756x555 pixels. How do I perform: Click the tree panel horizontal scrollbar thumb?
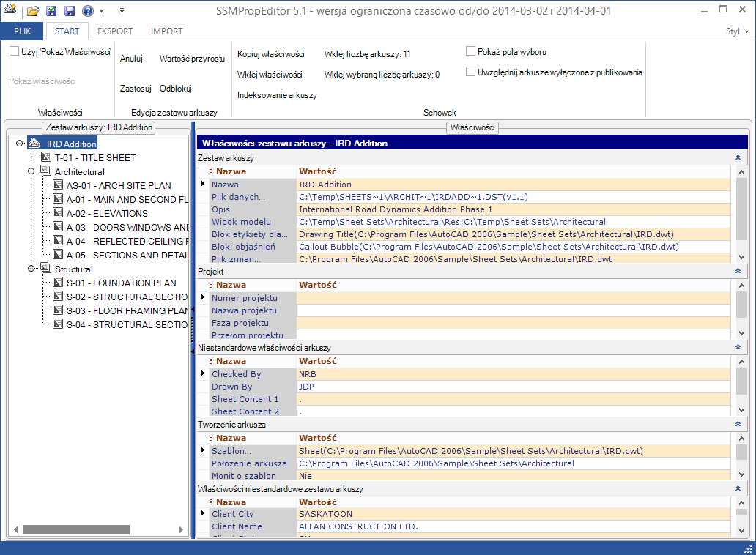point(76,529)
